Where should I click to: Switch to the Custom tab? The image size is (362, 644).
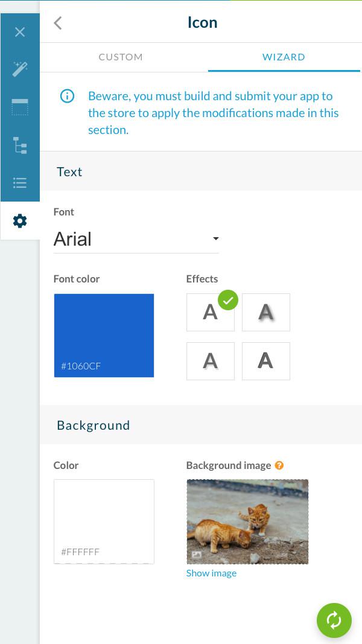(121, 57)
